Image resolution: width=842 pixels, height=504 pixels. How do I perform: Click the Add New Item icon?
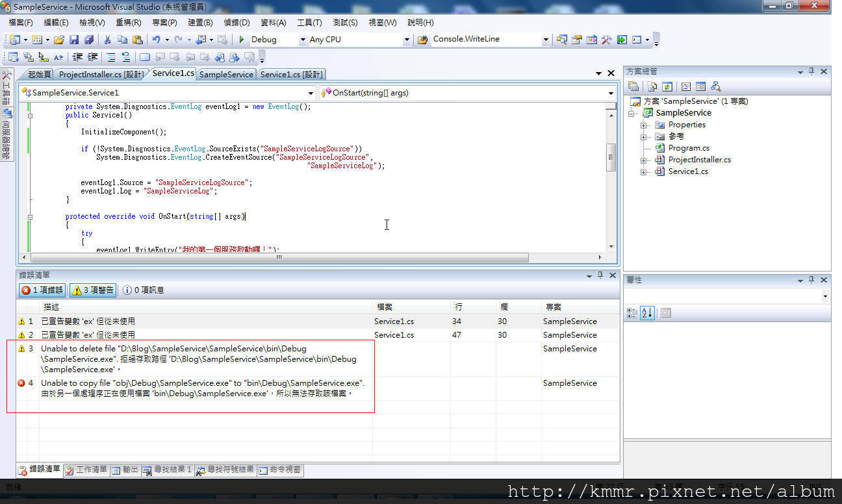(x=37, y=40)
